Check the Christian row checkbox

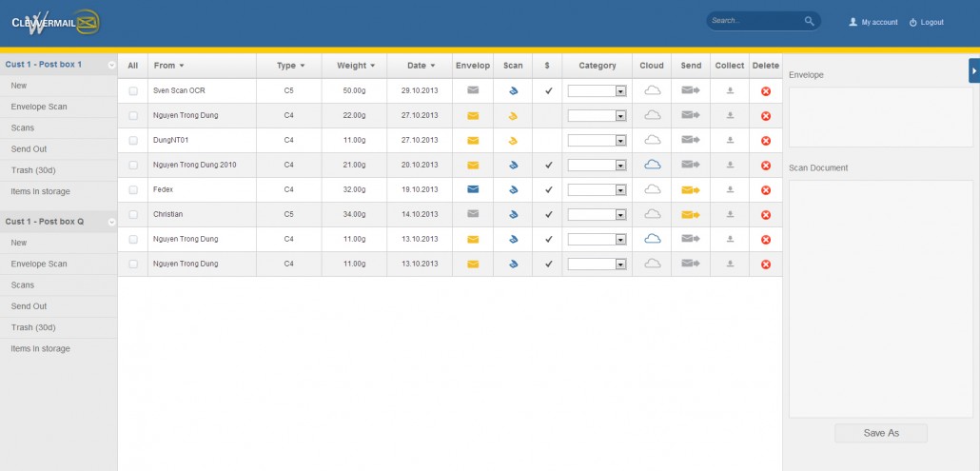pos(133,214)
